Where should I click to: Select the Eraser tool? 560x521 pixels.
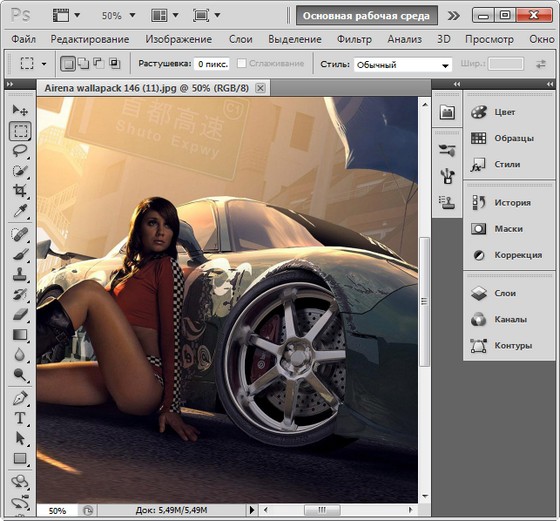tap(20, 315)
